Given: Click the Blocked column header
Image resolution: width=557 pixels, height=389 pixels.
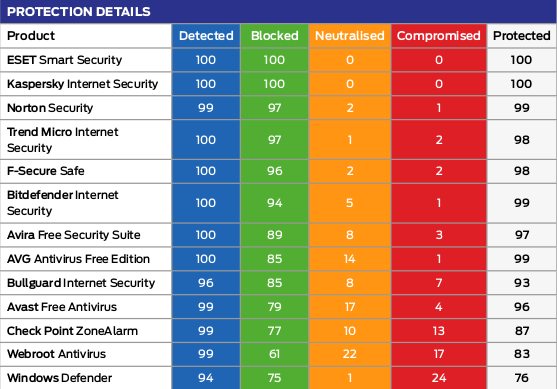Looking at the screenshot, I should [275, 36].
